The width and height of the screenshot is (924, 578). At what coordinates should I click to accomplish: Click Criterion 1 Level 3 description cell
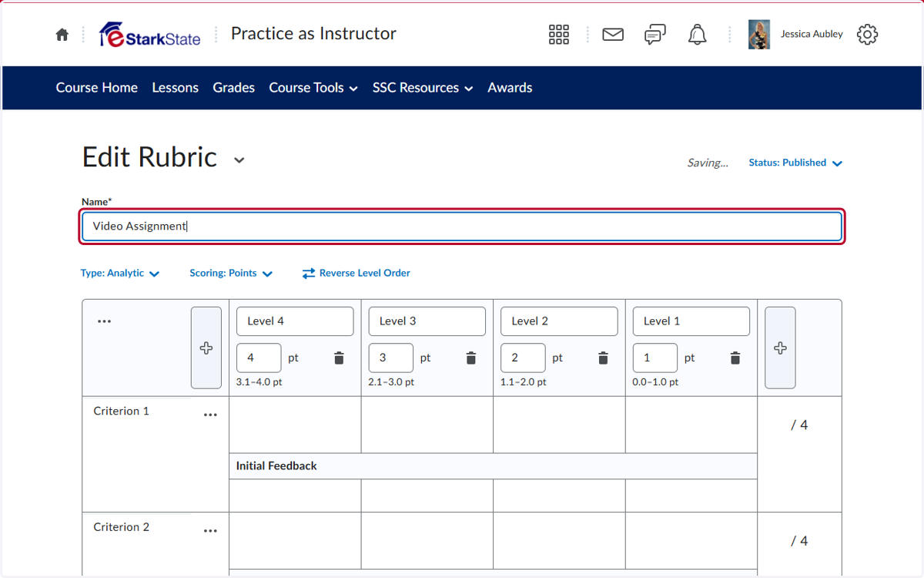427,425
